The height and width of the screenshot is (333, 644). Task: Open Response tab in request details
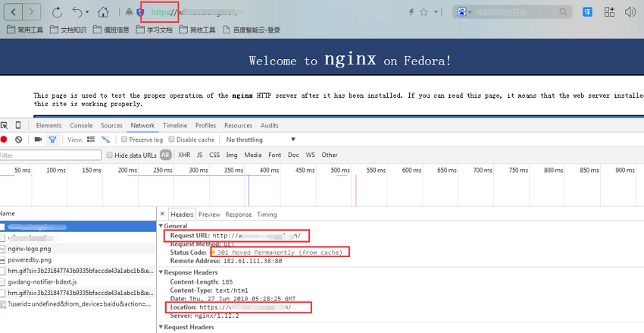click(238, 215)
